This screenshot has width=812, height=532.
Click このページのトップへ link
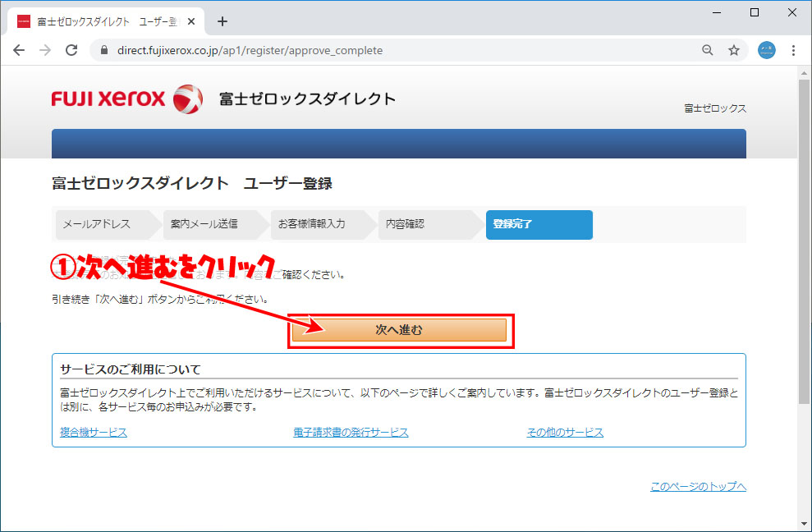698,486
